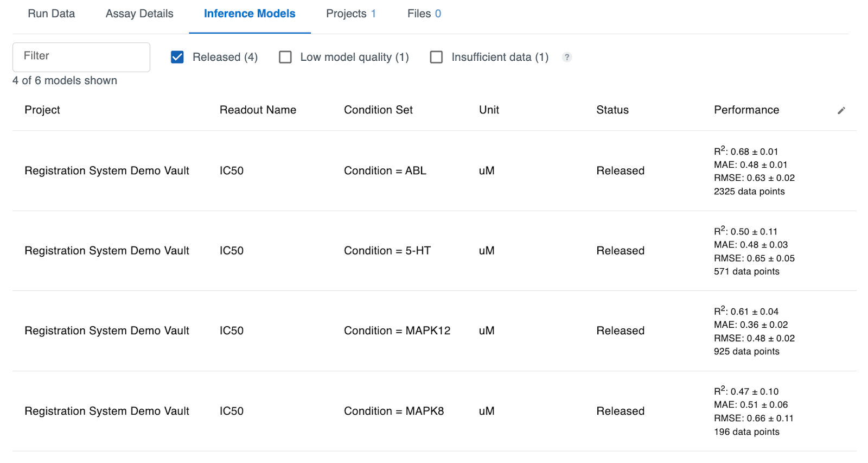Select the Projects 1 tab
Image resolution: width=868 pixels, height=463 pixels.
[x=351, y=14]
